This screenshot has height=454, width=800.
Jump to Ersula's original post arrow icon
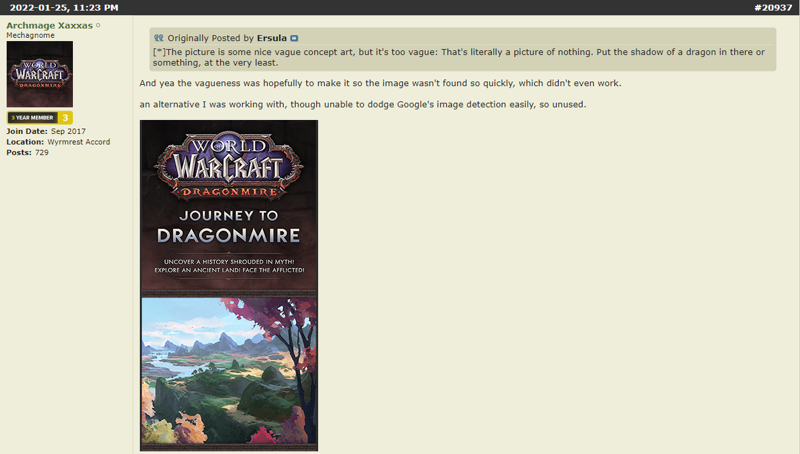pyautogui.click(x=294, y=38)
